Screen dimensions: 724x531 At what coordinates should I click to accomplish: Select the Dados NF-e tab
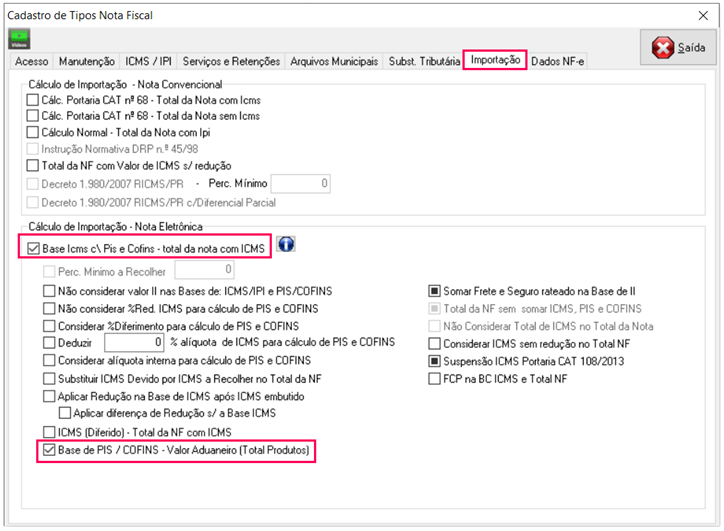pyautogui.click(x=558, y=61)
